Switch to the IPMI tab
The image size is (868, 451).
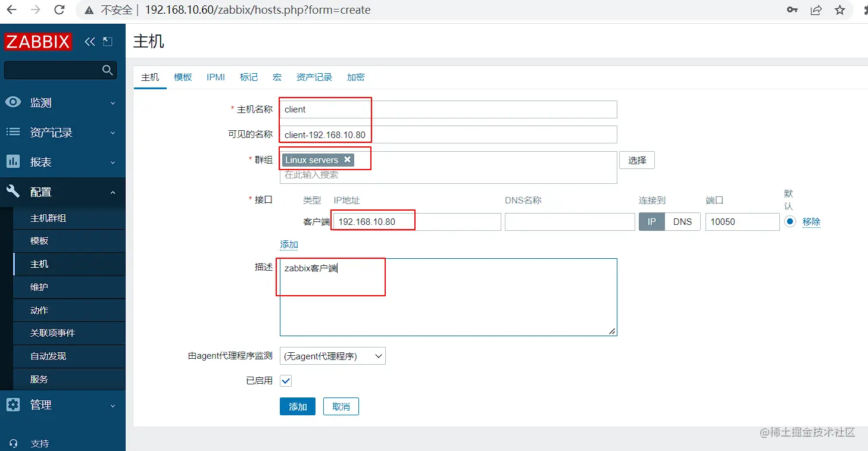coord(216,77)
